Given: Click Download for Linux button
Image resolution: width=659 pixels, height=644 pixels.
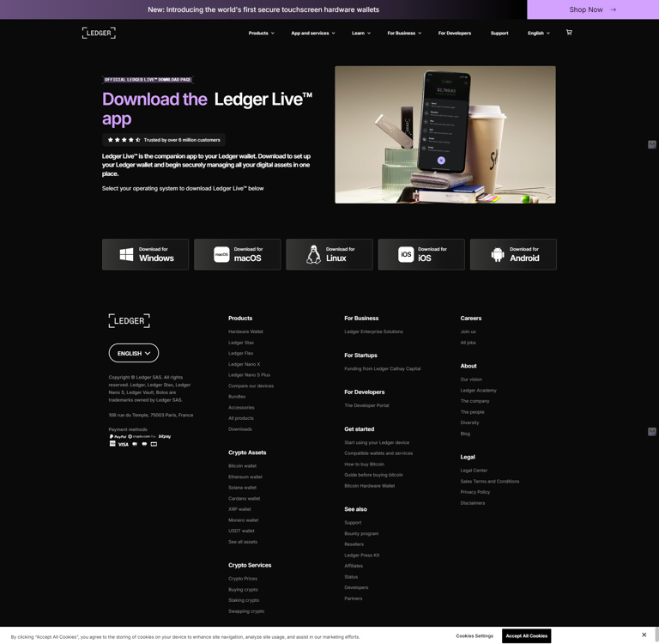Looking at the screenshot, I should 329,254.
